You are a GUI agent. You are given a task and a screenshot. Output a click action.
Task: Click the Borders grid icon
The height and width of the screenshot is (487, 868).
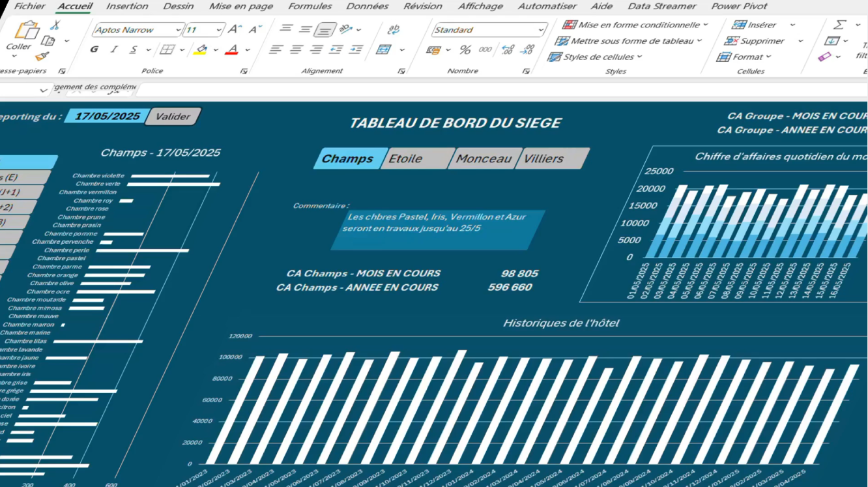167,50
